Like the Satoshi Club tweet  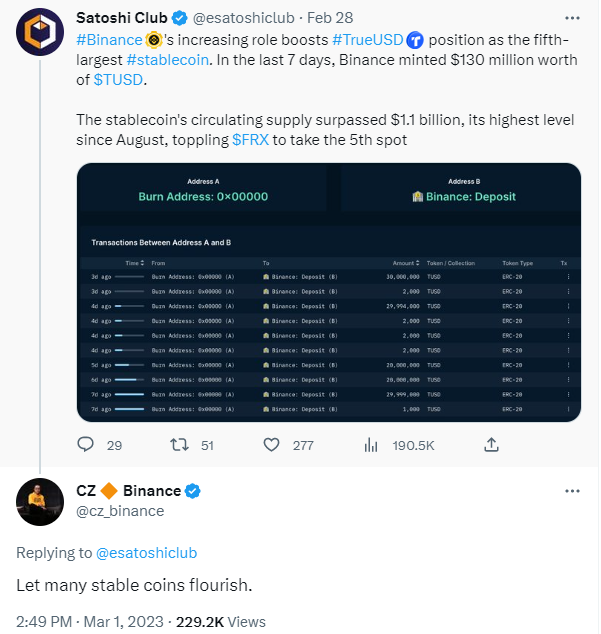(x=271, y=445)
